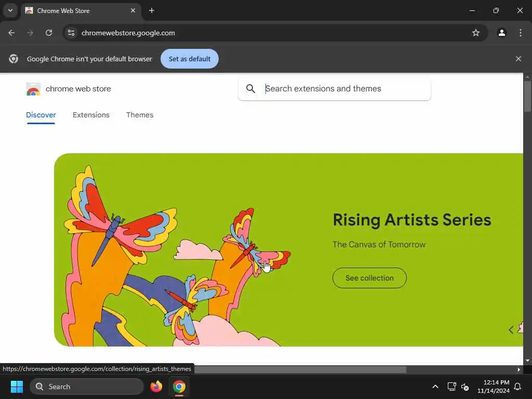Open the notification bell icon
The width and height of the screenshot is (532, 399).
(517, 387)
